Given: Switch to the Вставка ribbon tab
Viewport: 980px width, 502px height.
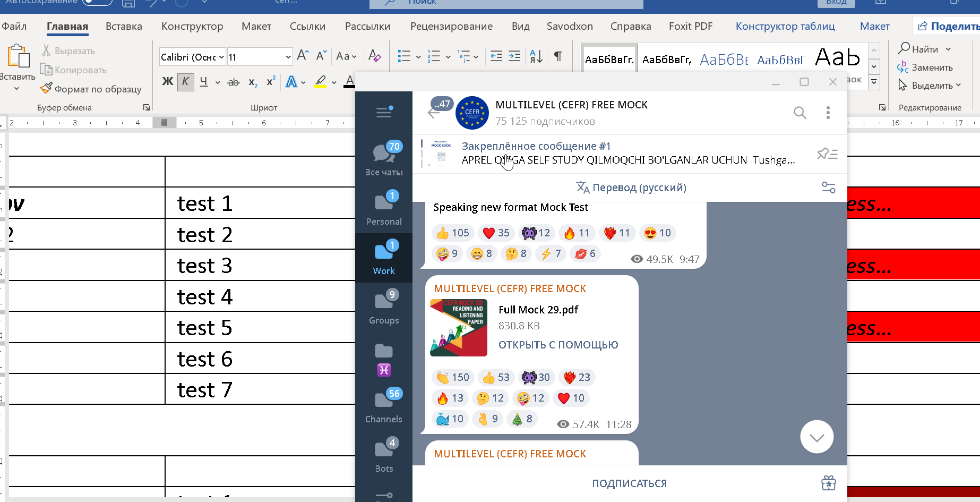Looking at the screenshot, I should (x=124, y=26).
